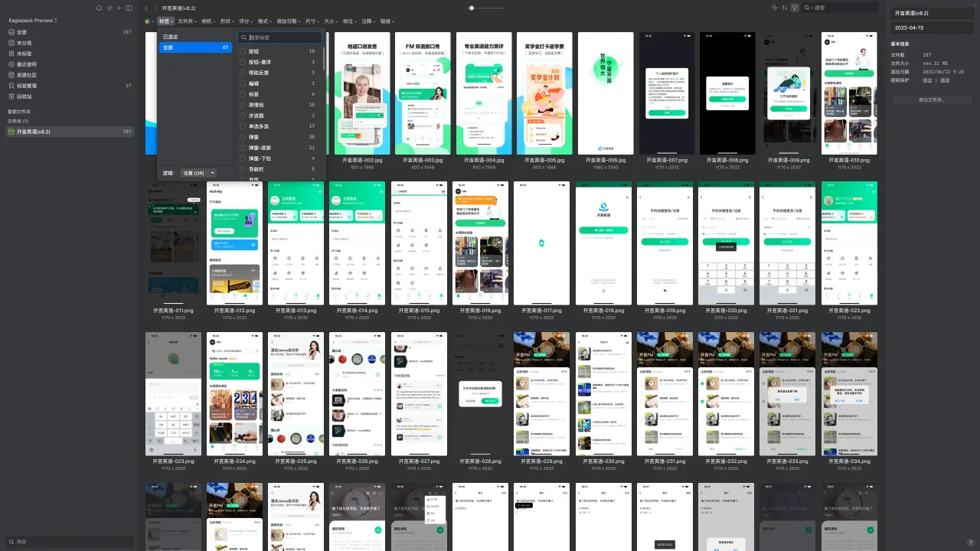
Task: Open the 链接 filter dropdown
Action: 388,21
